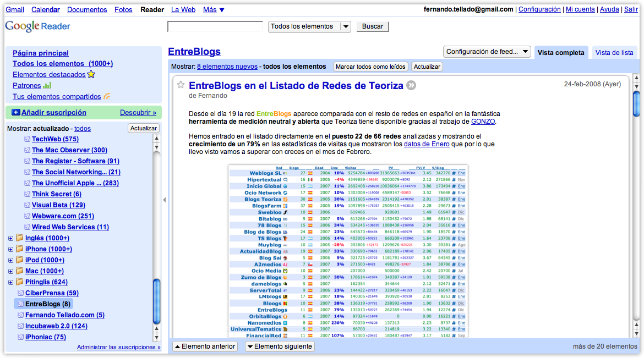Go to Elemento siguiente
Image resolution: width=644 pixels, height=358 pixels.
click(280, 346)
